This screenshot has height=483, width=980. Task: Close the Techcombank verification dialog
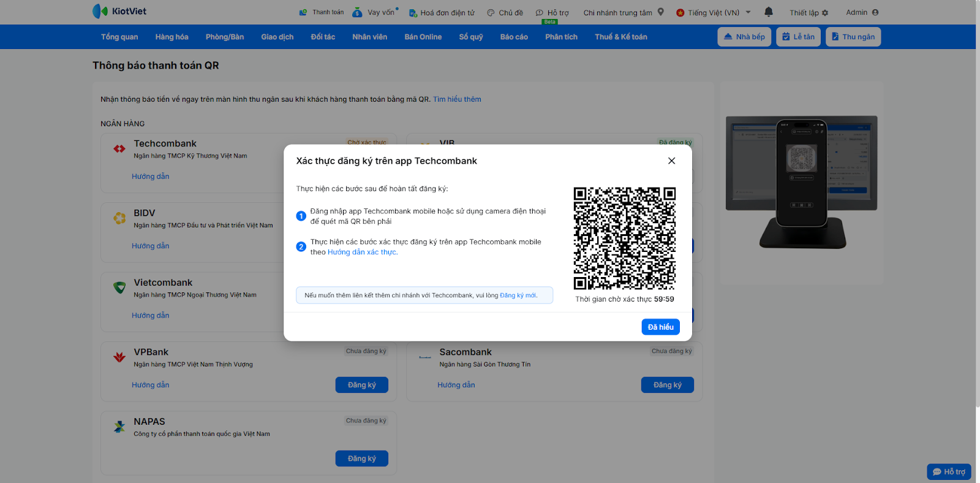671,161
